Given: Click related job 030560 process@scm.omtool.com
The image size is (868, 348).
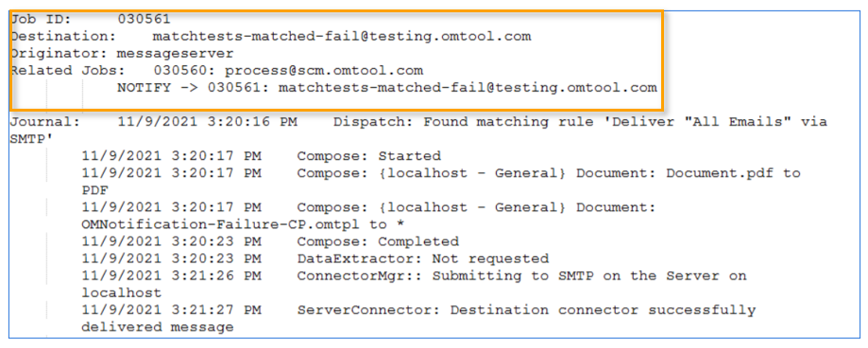Looking at the screenshot, I should (x=288, y=71).
